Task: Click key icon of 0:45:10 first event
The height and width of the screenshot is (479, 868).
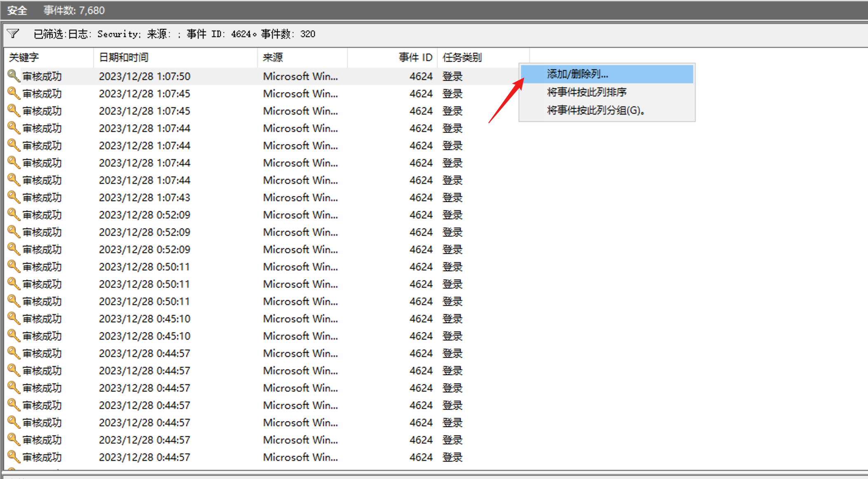Action: [14, 318]
